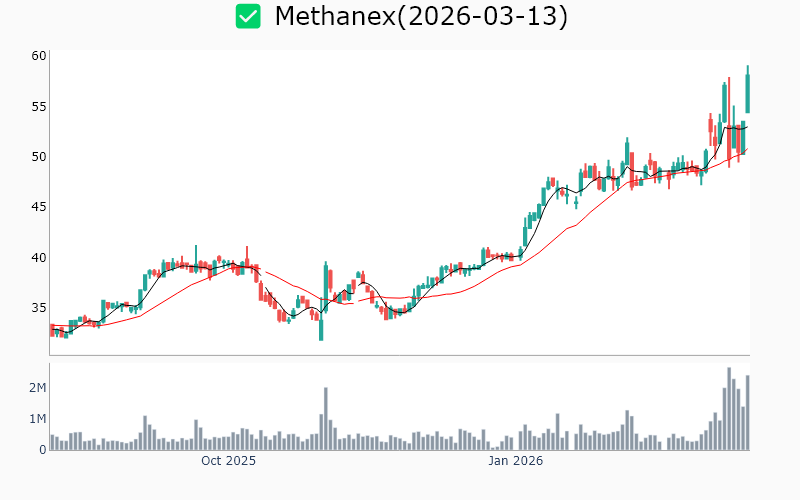Select the 55 price axis label
Image resolution: width=800 pixels, height=500 pixels.
(39, 106)
